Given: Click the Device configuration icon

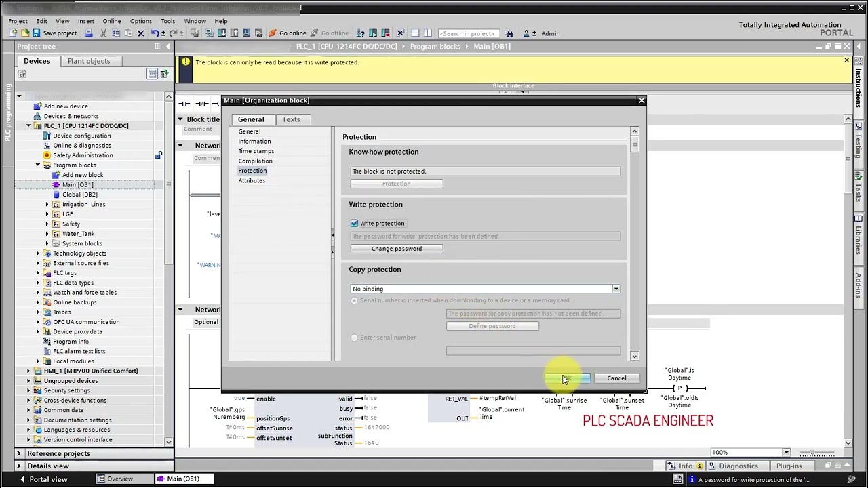Looking at the screenshot, I should [x=47, y=136].
